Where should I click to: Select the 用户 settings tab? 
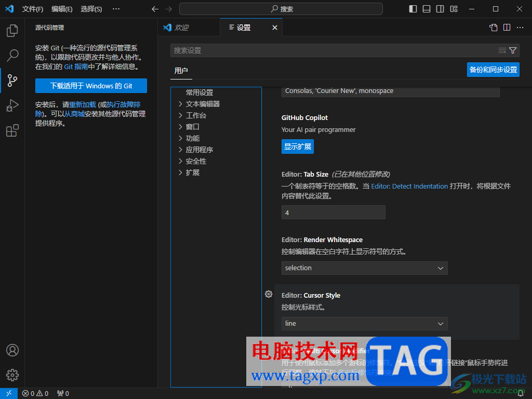181,71
